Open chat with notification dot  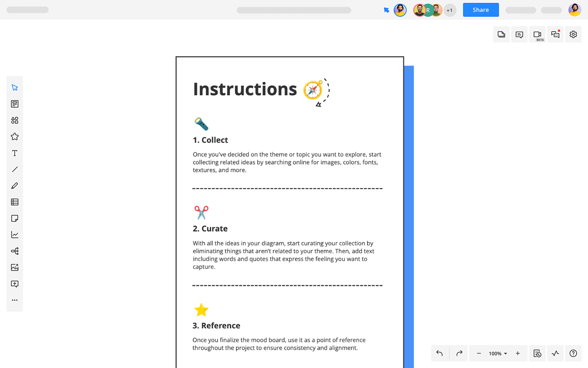click(x=555, y=34)
